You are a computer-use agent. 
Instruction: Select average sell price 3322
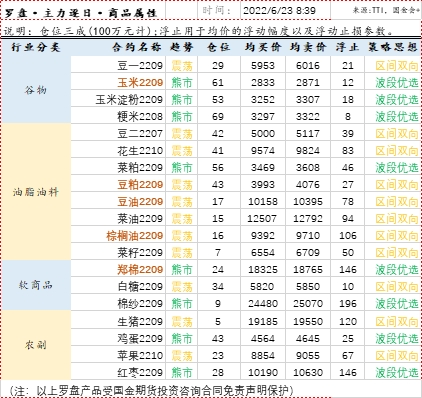[x=308, y=117]
